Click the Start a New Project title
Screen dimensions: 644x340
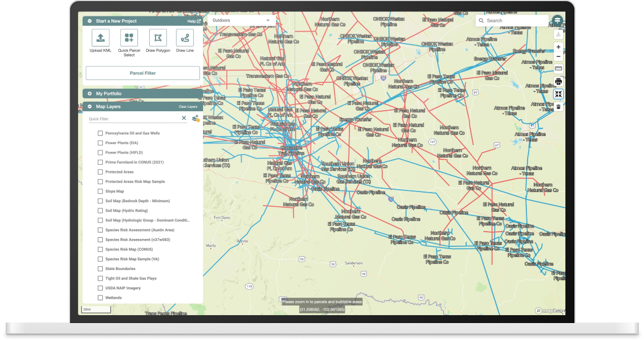click(x=116, y=21)
